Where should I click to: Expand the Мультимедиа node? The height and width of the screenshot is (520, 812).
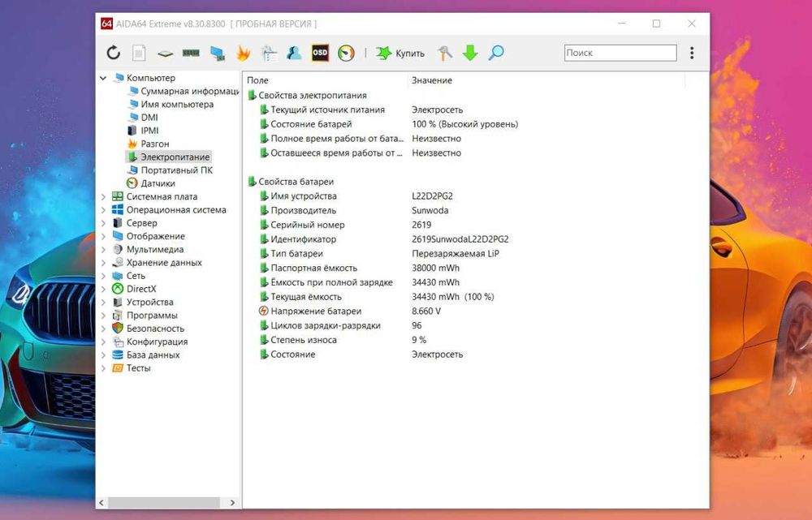[103, 249]
